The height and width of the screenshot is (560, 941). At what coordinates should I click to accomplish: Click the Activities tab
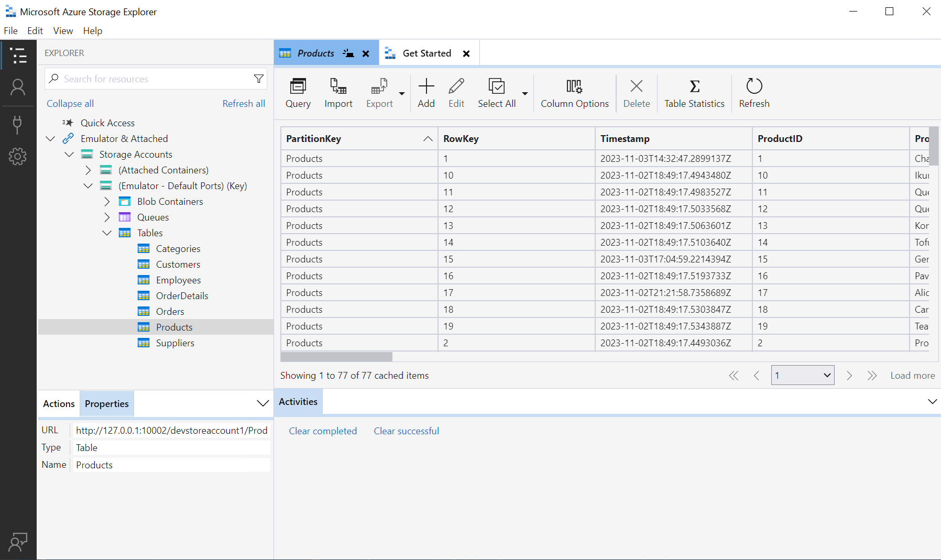(x=298, y=402)
